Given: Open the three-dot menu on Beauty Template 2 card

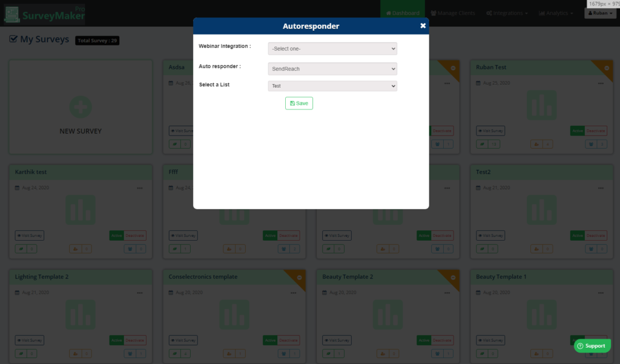Looking at the screenshot, I should 447,293.
